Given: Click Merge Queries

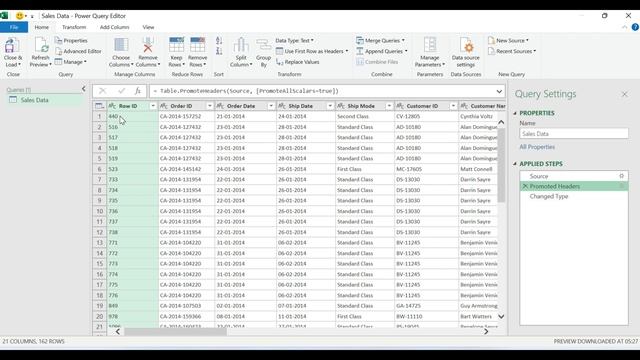Looking at the screenshot, I should [x=380, y=40].
